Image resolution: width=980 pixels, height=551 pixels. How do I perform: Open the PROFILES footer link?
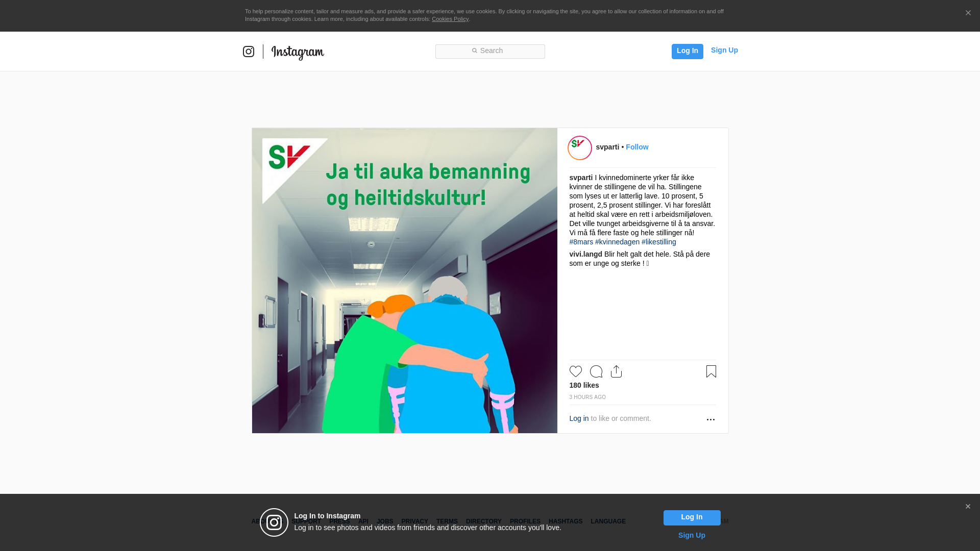click(525, 521)
